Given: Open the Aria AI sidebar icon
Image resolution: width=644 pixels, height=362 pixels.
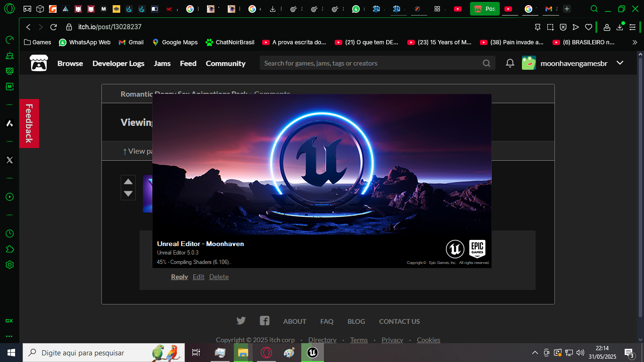Looking at the screenshot, I should pyautogui.click(x=9, y=123).
